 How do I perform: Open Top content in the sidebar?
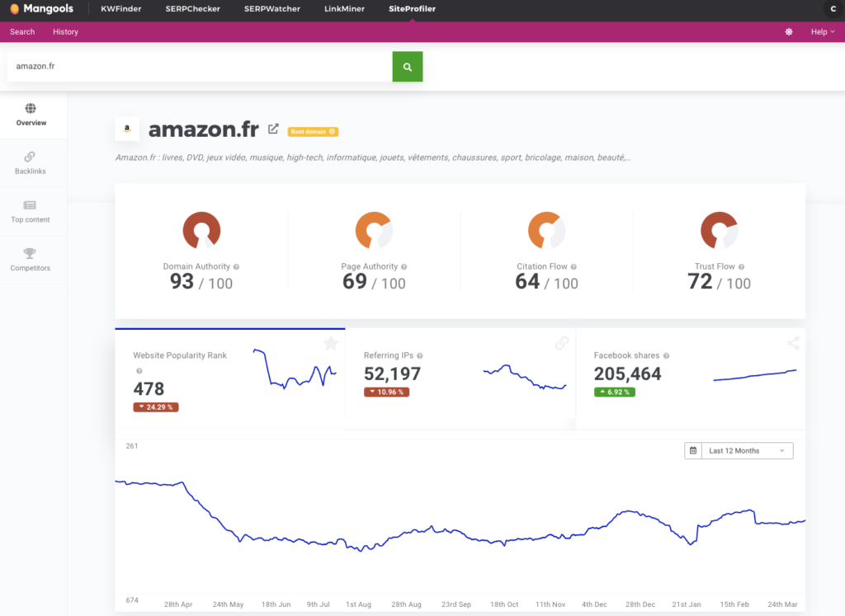(x=31, y=212)
